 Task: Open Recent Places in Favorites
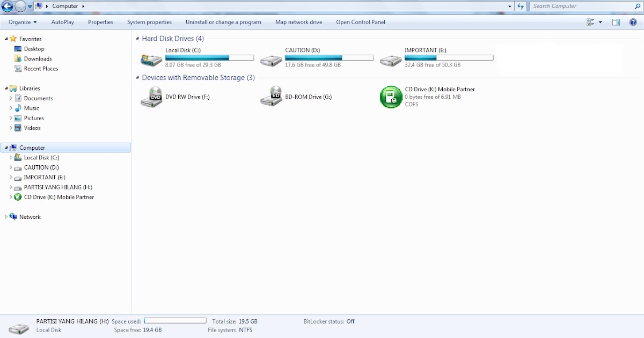point(41,69)
